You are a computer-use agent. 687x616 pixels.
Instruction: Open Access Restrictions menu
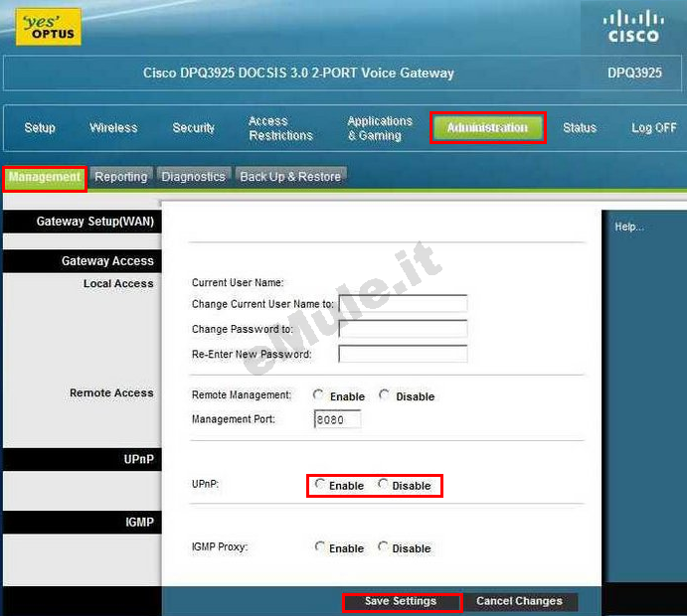(280, 128)
